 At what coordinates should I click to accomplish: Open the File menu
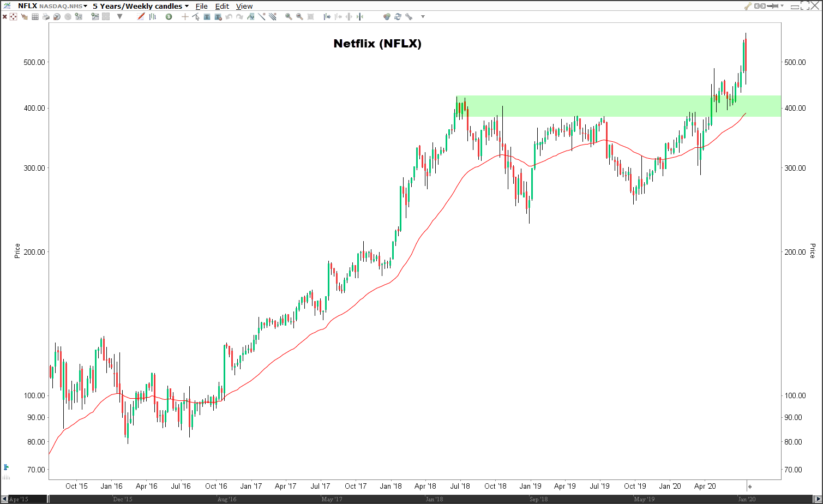[201, 7]
